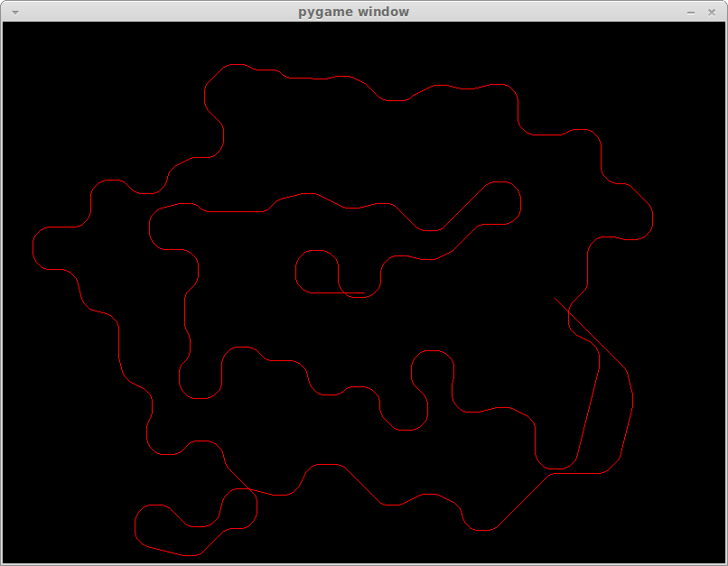Image resolution: width=728 pixels, height=566 pixels.
Task: Click inside the small circular loop at center
Action: pyautogui.click(x=317, y=271)
